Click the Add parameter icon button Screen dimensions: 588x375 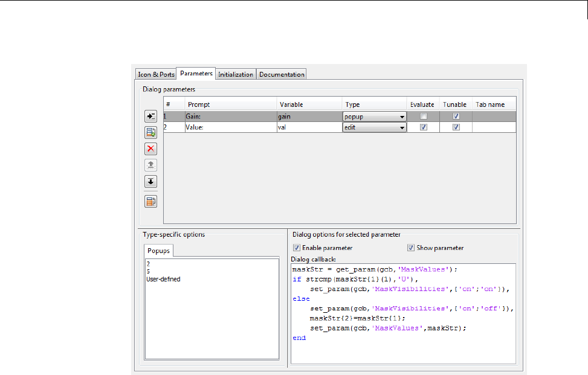pos(150,116)
